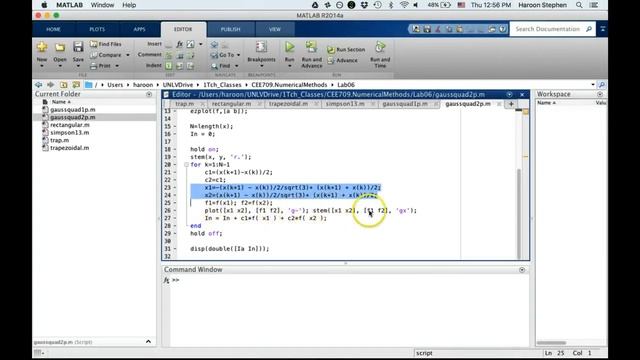Open the Breakpoints dropdown arrow
The width and height of the screenshot is (640, 360).
[261, 66]
